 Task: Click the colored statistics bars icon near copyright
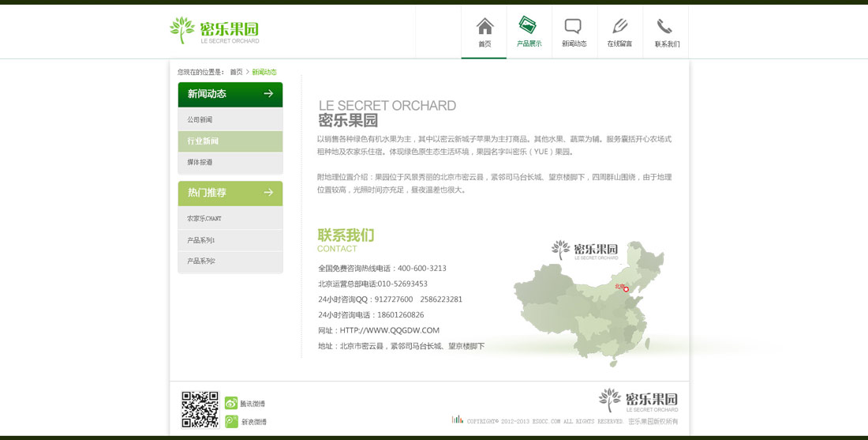(457, 419)
